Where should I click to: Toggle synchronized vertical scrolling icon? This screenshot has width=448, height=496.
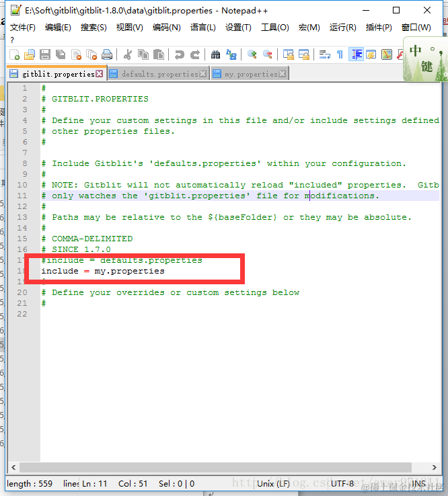(288, 54)
